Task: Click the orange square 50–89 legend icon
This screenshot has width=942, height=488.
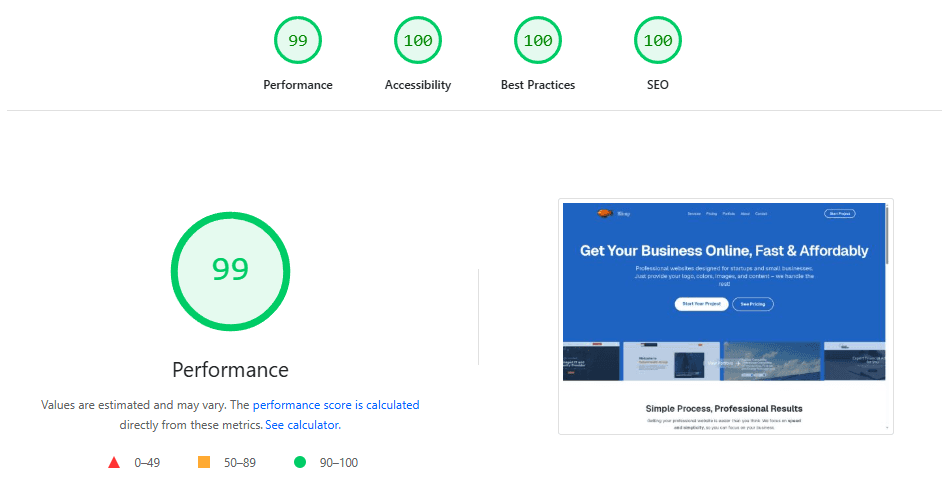Action: click(204, 462)
